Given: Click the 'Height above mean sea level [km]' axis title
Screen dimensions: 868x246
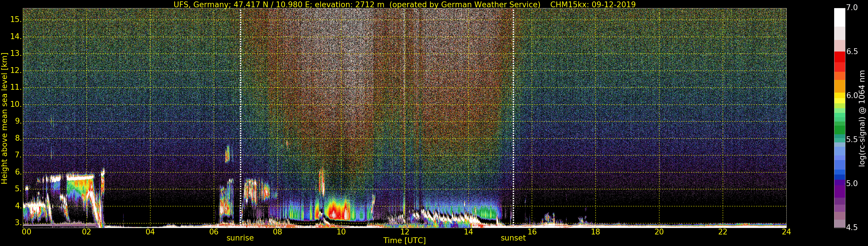Looking at the screenshot, I should 4,118.
